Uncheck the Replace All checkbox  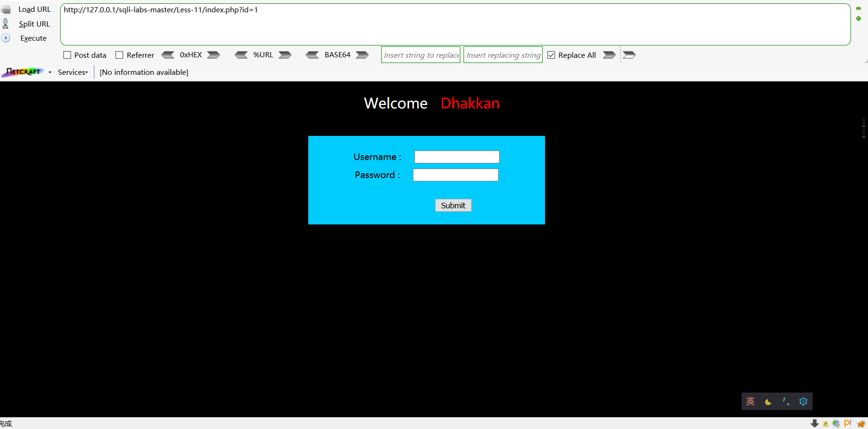551,55
